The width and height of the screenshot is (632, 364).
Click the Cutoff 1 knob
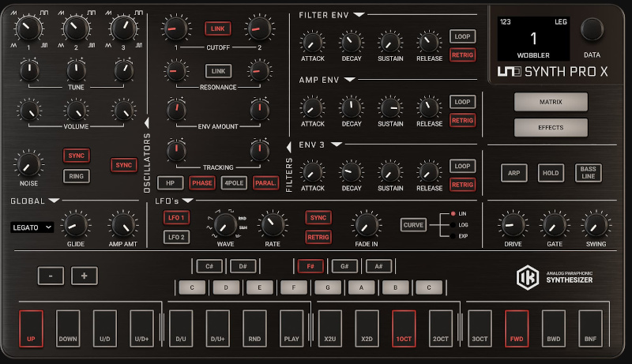click(x=175, y=28)
